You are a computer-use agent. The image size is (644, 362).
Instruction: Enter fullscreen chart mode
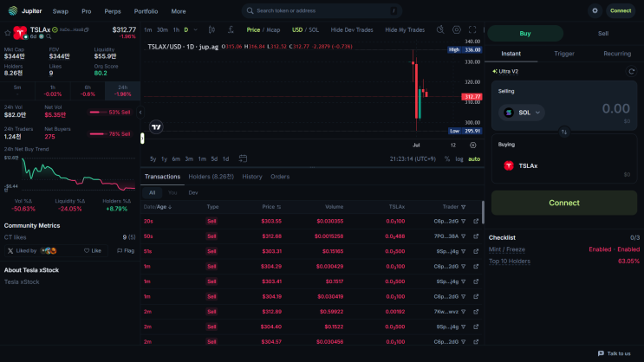click(472, 29)
